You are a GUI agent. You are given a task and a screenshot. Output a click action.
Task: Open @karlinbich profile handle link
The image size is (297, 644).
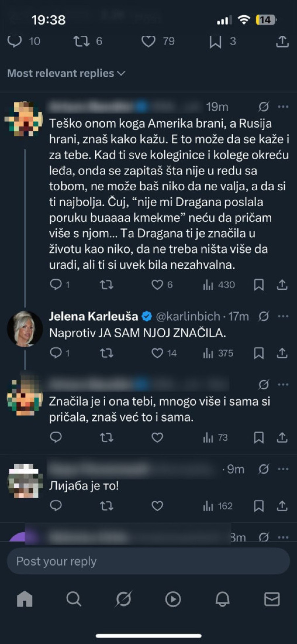[188, 316]
